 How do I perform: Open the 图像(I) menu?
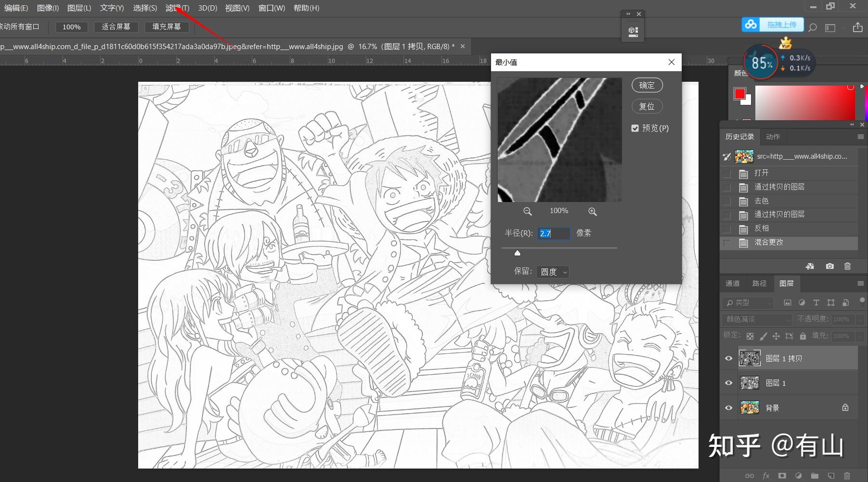tap(48, 8)
